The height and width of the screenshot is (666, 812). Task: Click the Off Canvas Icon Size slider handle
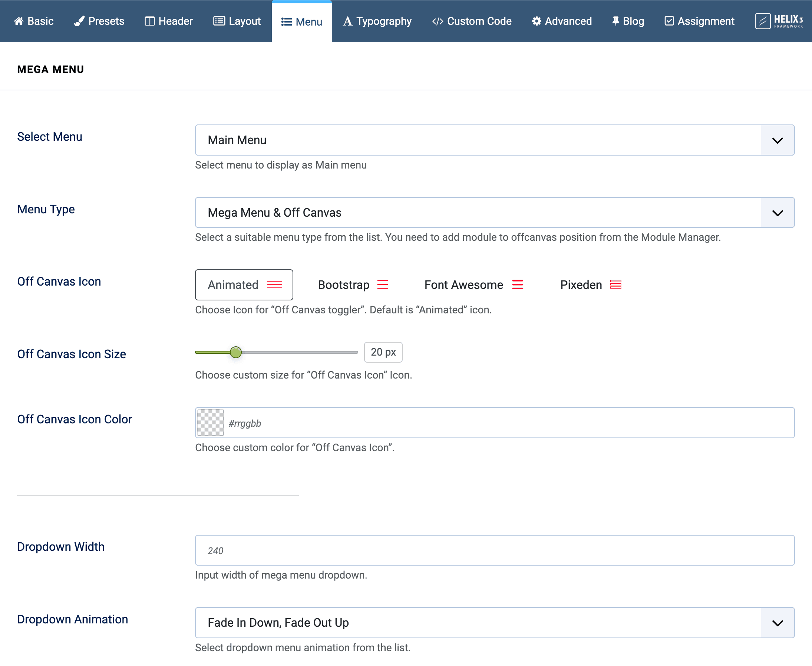(236, 352)
